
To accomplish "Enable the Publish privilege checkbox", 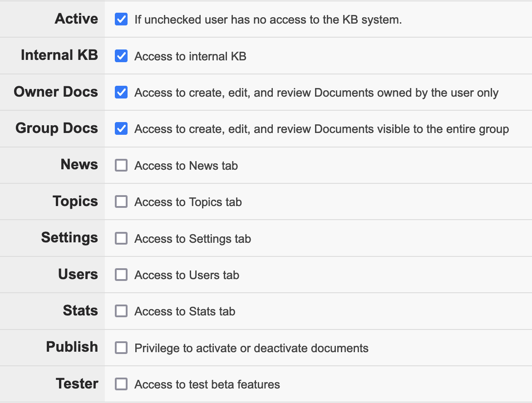I will 121,348.
